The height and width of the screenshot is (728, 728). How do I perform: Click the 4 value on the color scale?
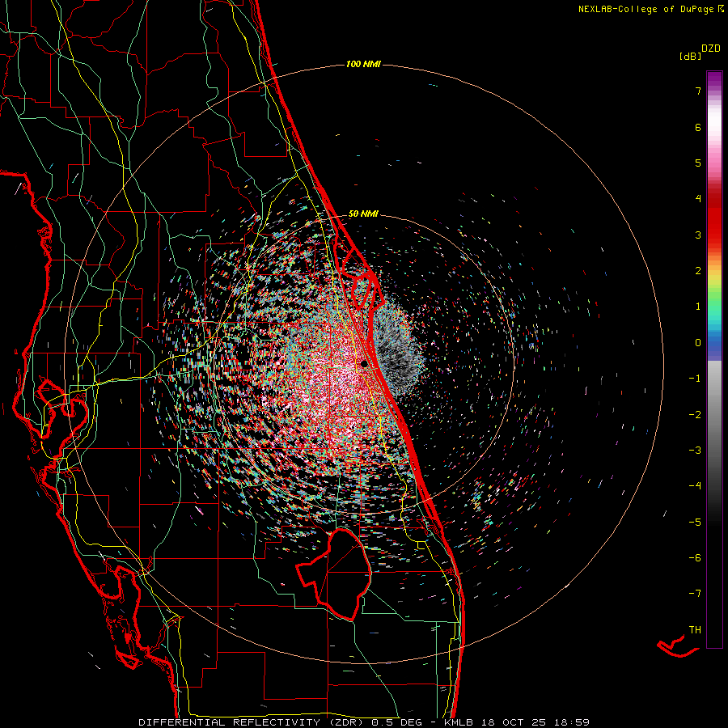[x=698, y=199]
